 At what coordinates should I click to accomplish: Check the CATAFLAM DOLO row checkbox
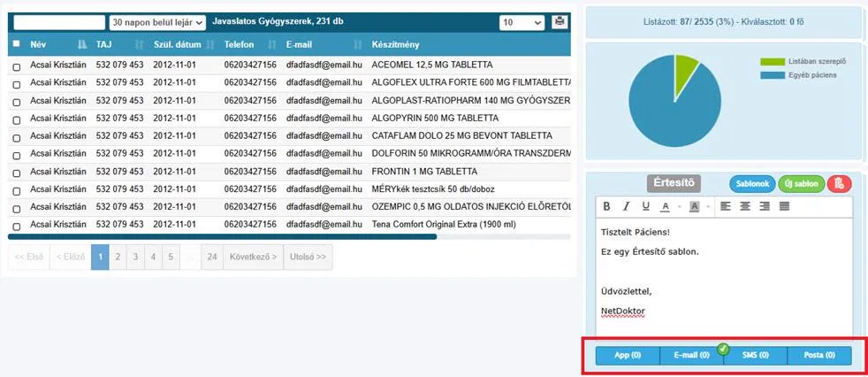click(x=17, y=138)
